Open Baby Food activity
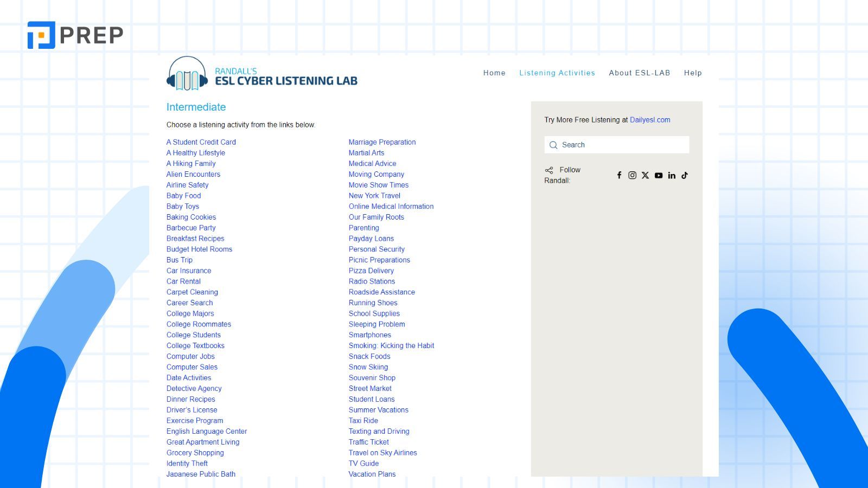The height and width of the screenshot is (488, 868). tap(183, 196)
